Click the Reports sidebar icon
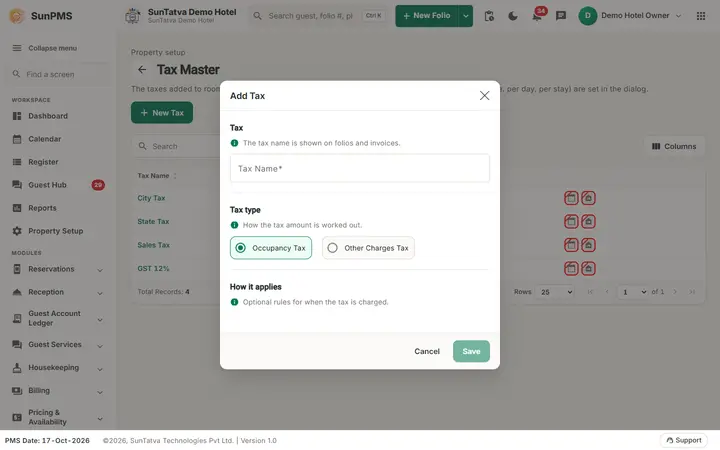This screenshot has height=450, width=720. click(17, 208)
